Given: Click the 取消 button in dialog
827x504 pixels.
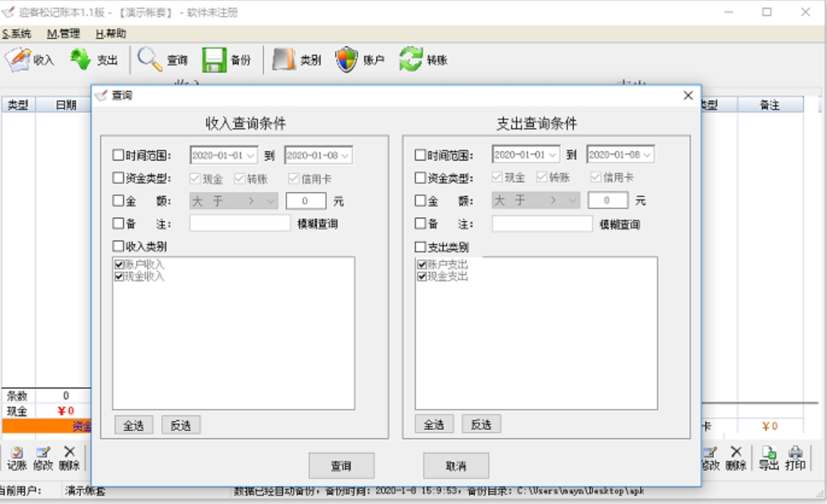Looking at the screenshot, I should click(456, 465).
